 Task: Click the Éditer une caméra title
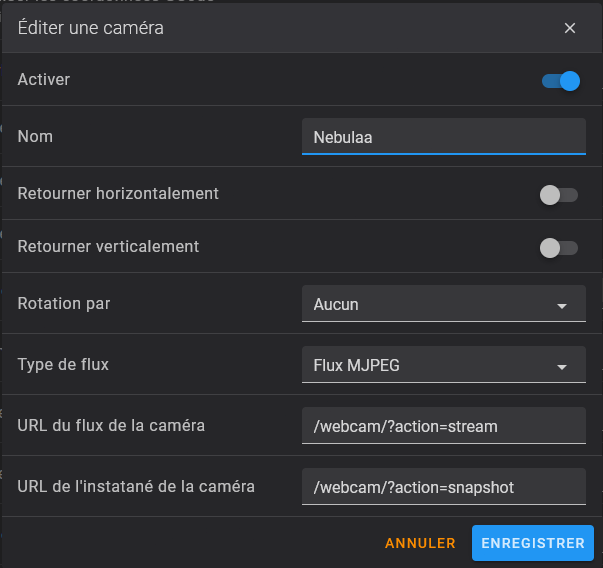tap(91, 28)
